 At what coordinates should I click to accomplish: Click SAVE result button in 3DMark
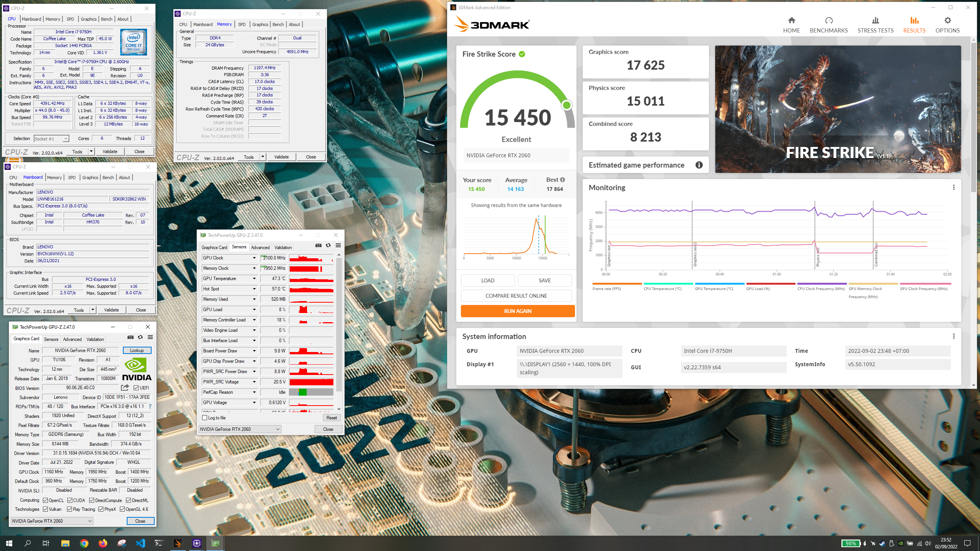tap(545, 280)
